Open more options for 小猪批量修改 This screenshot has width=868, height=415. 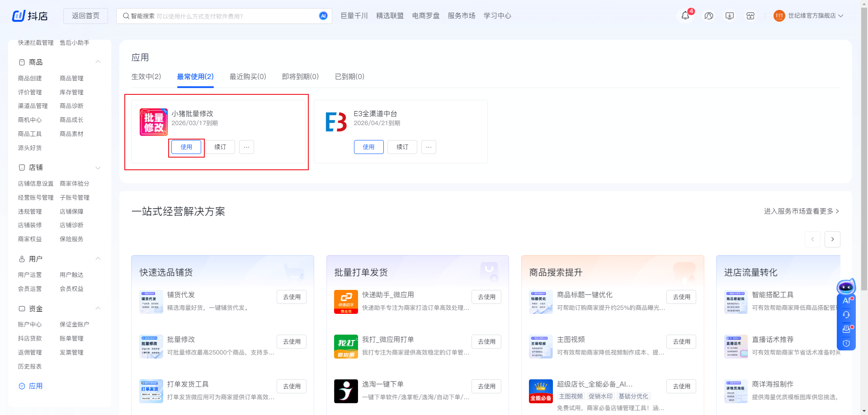click(x=246, y=147)
